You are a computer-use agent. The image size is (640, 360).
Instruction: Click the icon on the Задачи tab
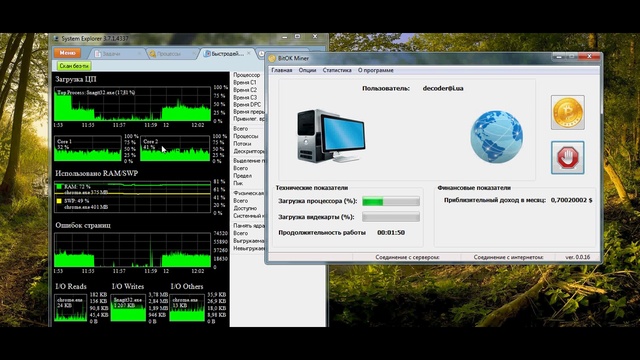(x=98, y=54)
